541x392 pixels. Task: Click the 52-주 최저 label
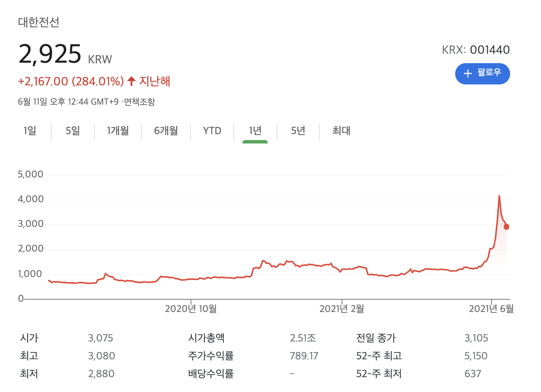tap(379, 373)
